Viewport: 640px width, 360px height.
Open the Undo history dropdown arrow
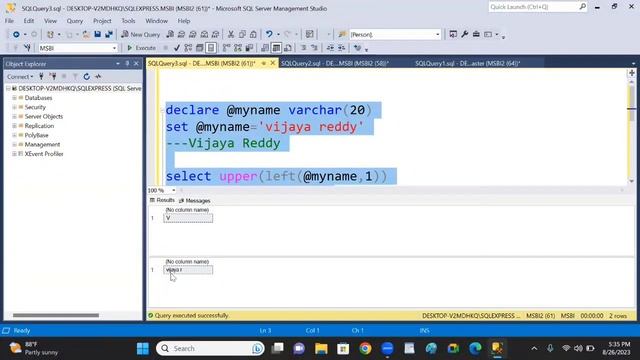coord(278,35)
